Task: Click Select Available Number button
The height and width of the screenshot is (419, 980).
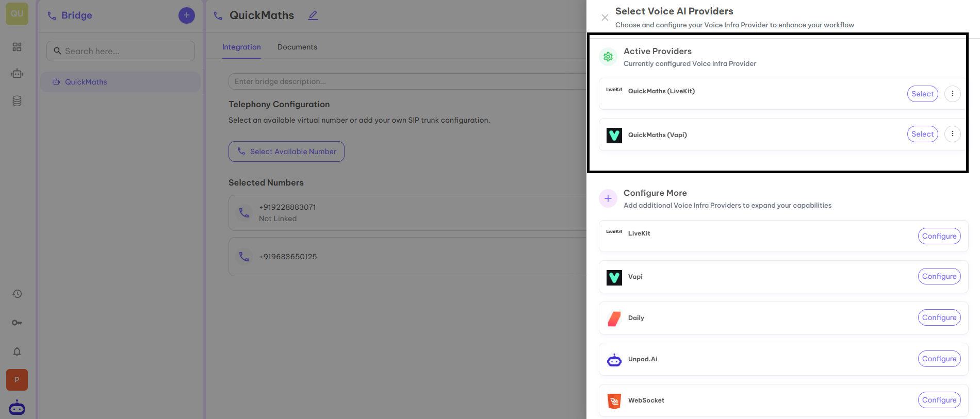Action: click(x=286, y=152)
